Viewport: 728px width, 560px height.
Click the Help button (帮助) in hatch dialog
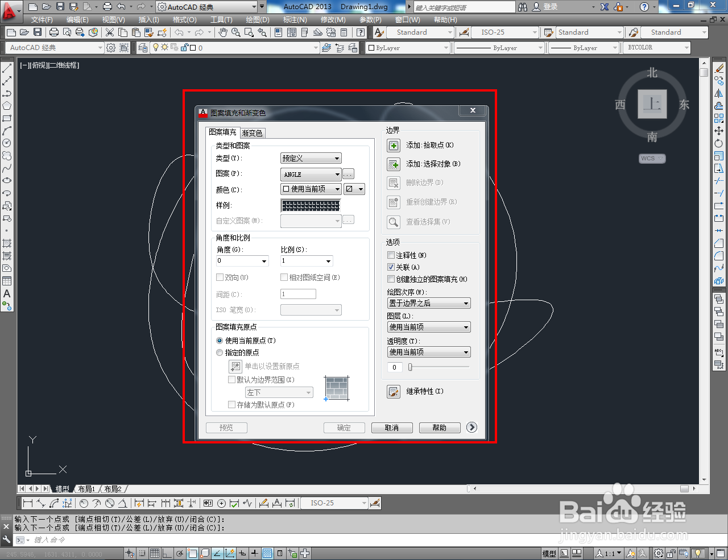point(440,428)
